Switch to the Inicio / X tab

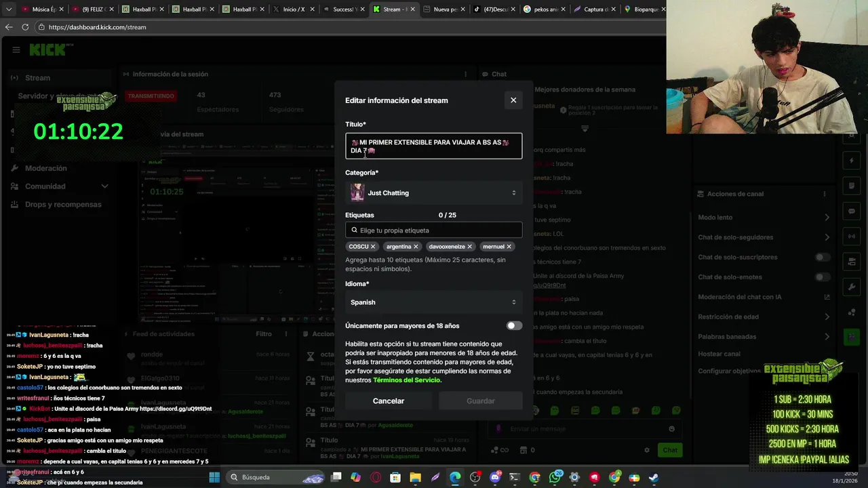tap(292, 9)
